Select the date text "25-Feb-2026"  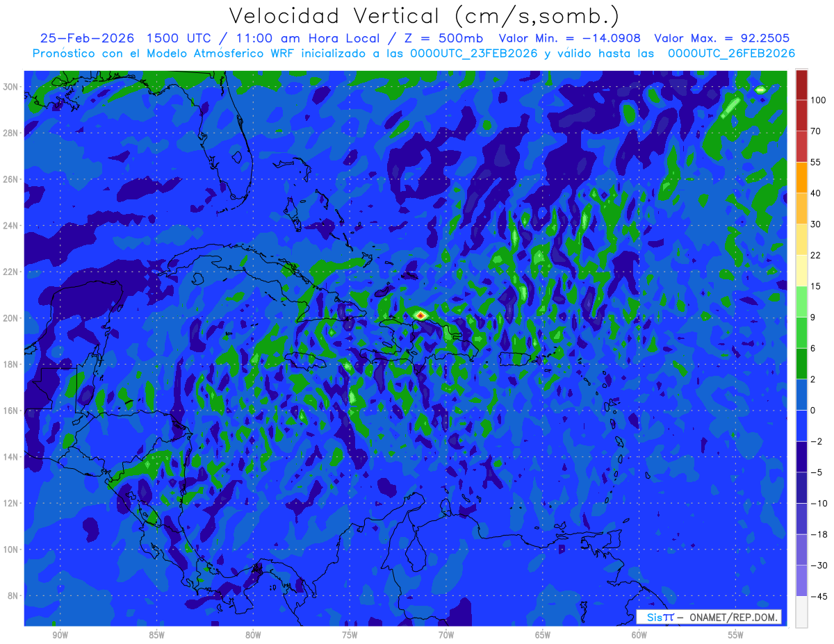pyautogui.click(x=87, y=38)
